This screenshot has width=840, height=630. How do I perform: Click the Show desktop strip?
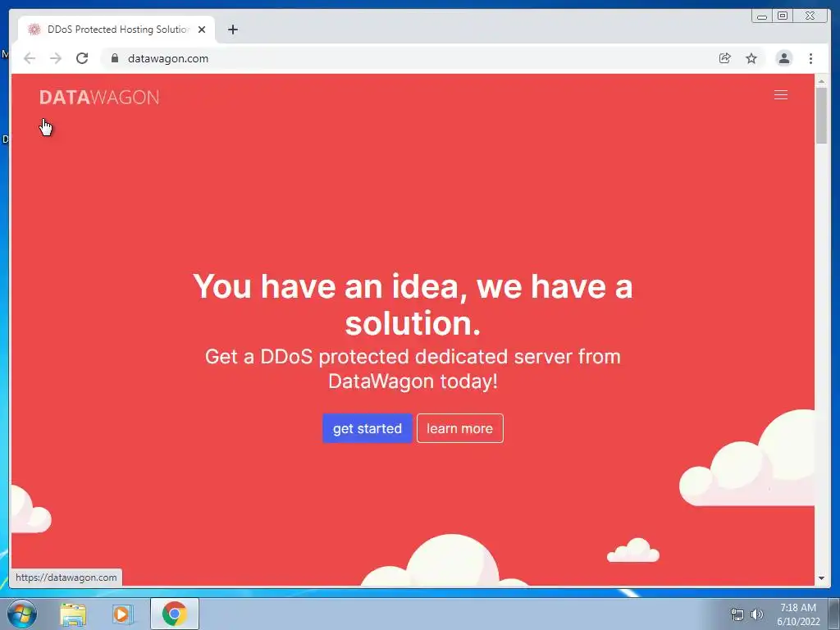point(834,614)
